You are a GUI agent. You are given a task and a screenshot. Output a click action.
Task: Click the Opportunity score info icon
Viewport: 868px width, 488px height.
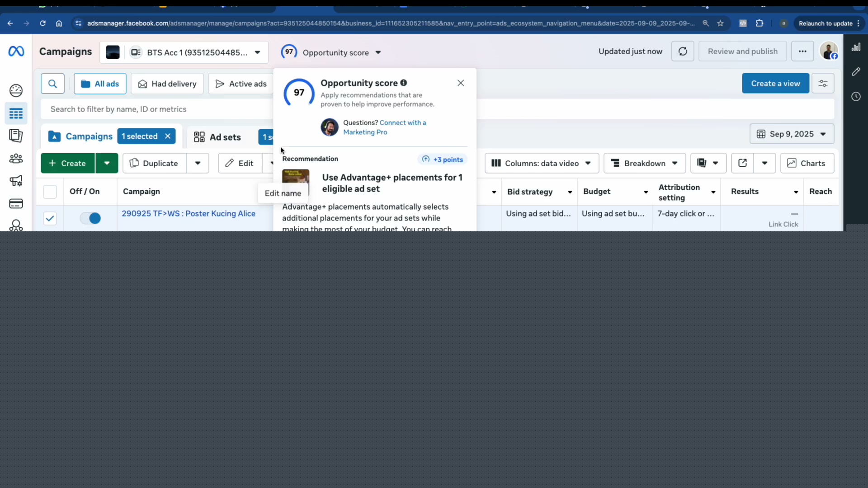coord(403,83)
